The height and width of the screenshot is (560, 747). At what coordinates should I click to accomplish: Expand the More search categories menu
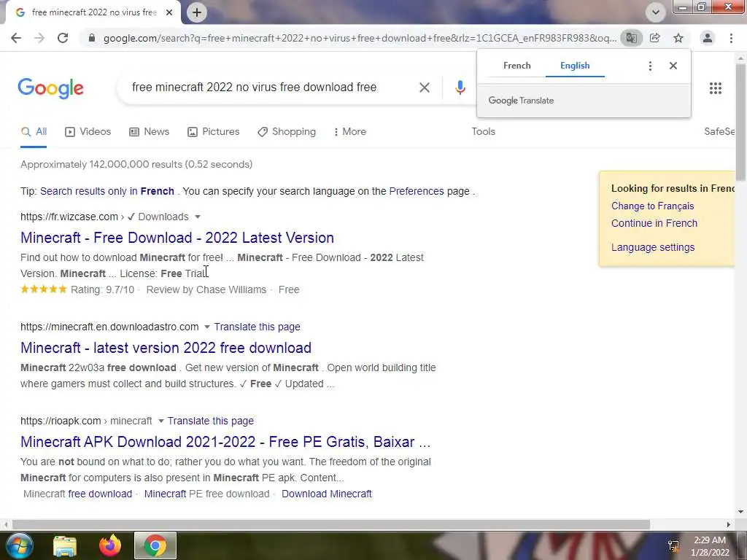pyautogui.click(x=350, y=132)
